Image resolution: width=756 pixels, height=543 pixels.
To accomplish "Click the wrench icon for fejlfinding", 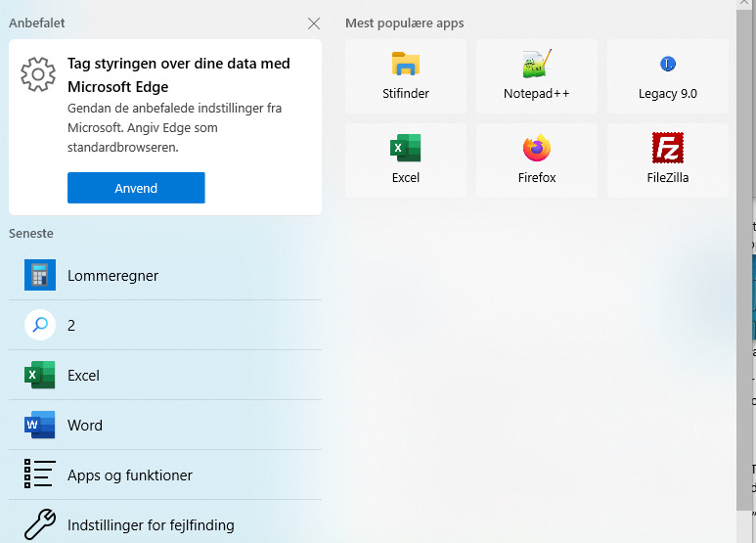I will pos(40,523).
